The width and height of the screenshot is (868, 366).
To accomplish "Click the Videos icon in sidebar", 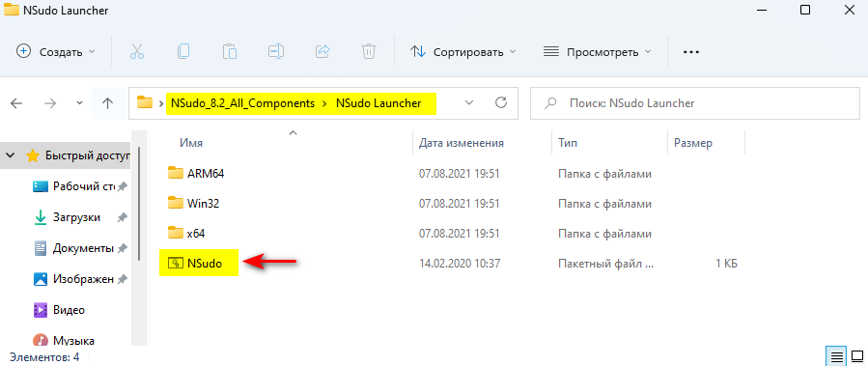I will 41,310.
